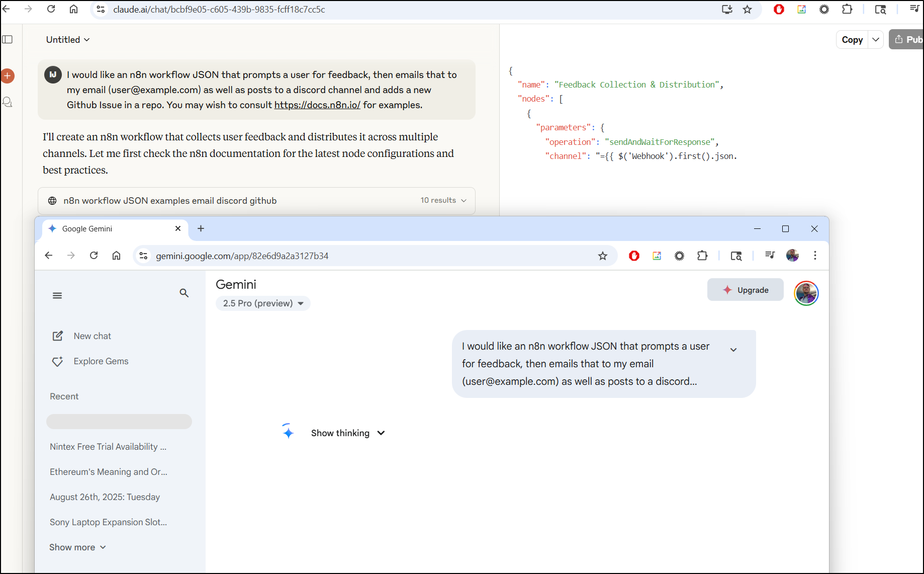Open the Claude chats icon in left rail
Image resolution: width=924 pixels, height=574 pixels.
(8, 102)
